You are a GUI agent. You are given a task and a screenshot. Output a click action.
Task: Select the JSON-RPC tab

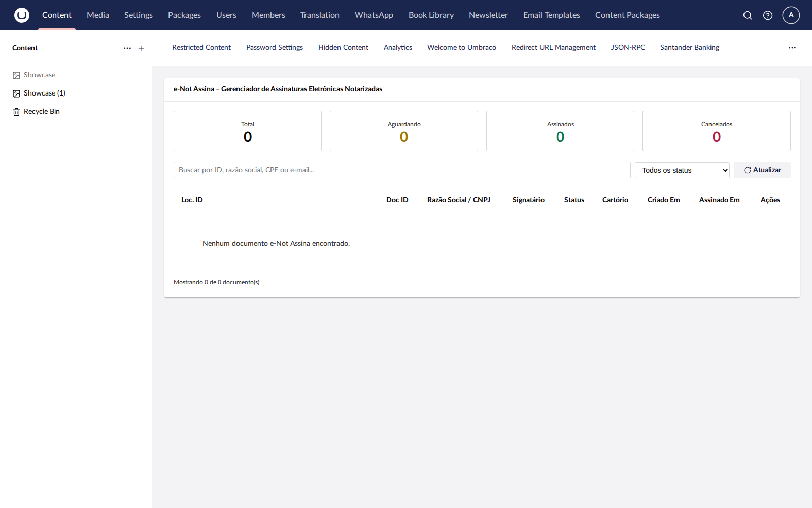(628, 48)
